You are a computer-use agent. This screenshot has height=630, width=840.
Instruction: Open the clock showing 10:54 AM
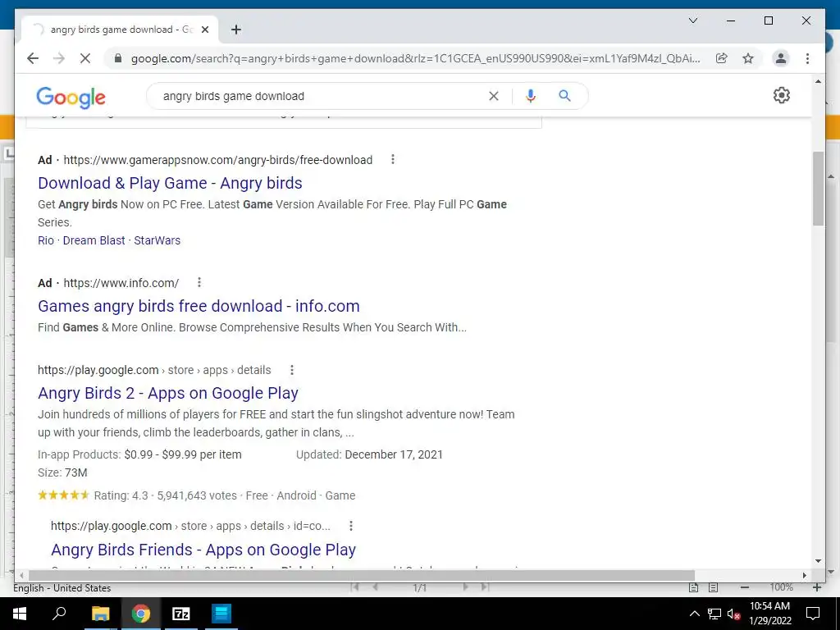click(769, 614)
